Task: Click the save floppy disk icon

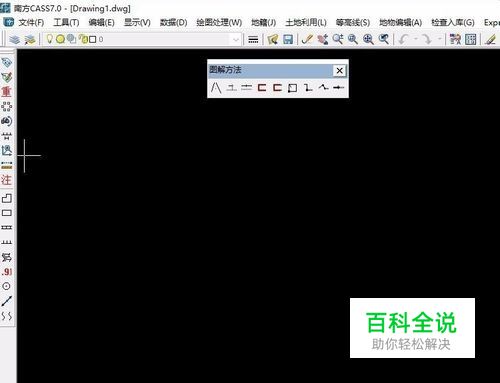Action: click(x=288, y=39)
